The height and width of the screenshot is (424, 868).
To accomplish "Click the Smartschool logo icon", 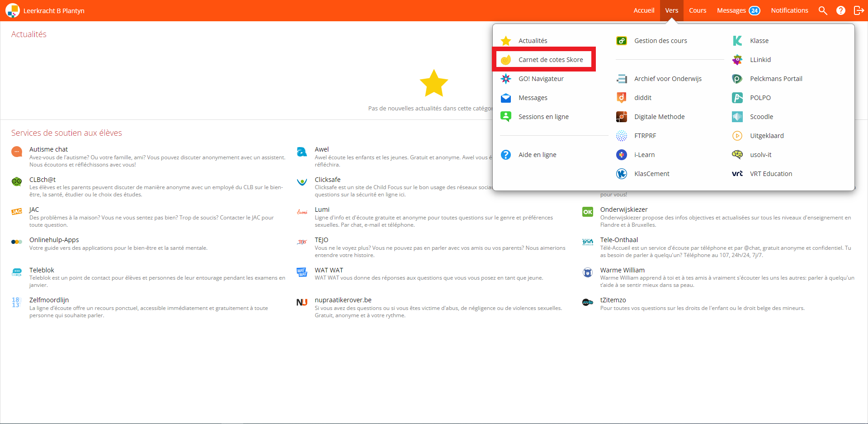I will (x=13, y=10).
